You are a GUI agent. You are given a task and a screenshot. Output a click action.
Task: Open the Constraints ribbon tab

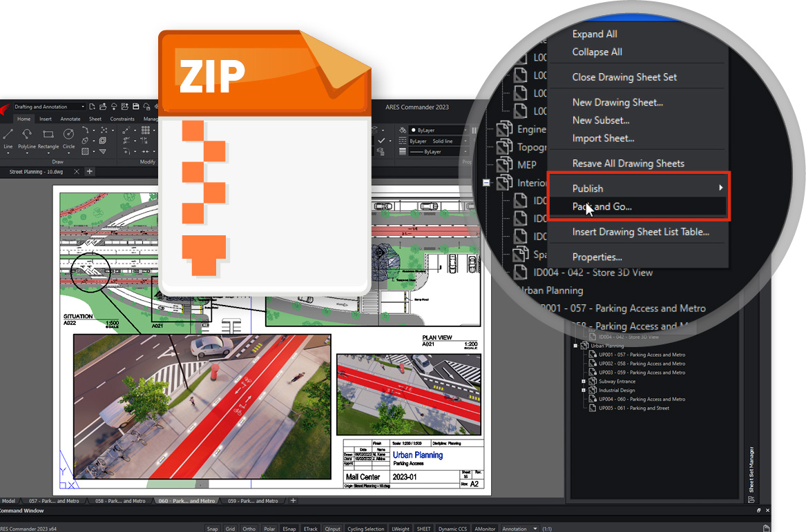point(122,119)
